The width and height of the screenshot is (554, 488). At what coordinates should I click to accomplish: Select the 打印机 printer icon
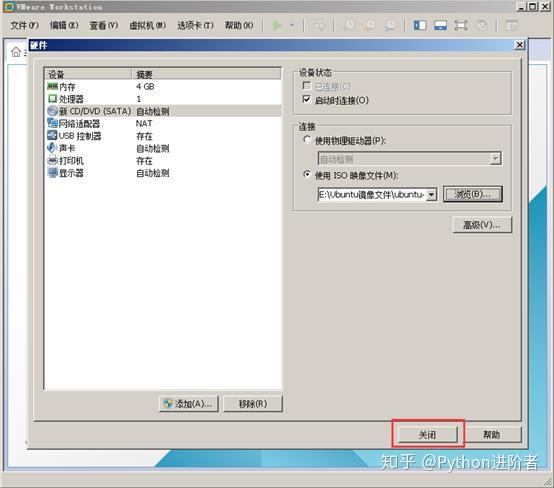52,160
